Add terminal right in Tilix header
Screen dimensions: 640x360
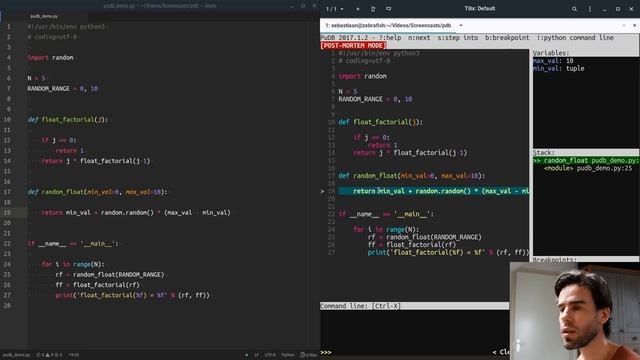(373, 9)
